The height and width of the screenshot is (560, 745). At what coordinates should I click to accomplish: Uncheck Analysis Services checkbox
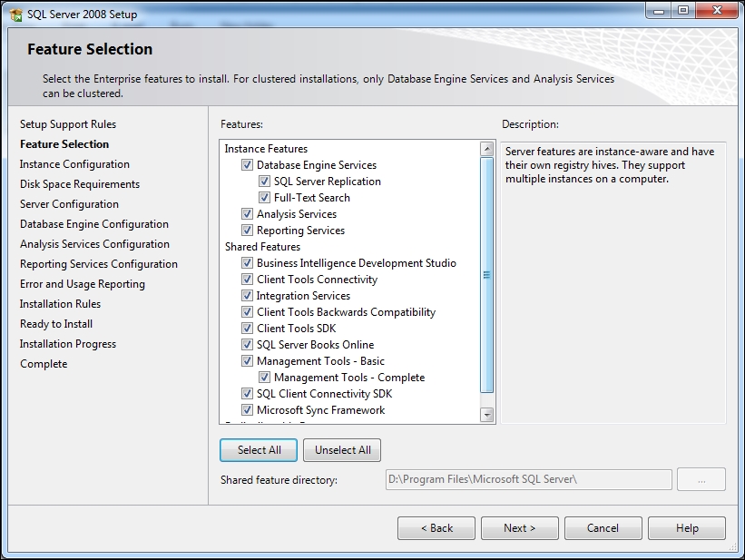247,214
